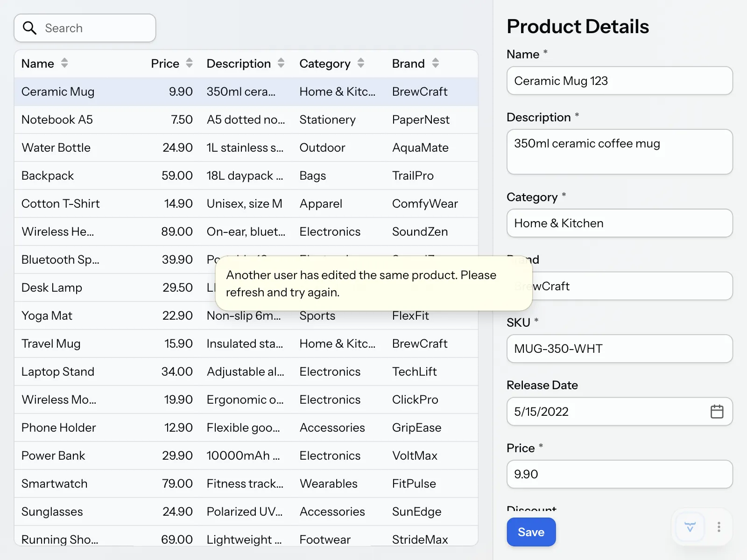Edit the SKU field MUG-350-WHT
Image resolution: width=747 pixels, height=560 pixels.
coord(620,349)
